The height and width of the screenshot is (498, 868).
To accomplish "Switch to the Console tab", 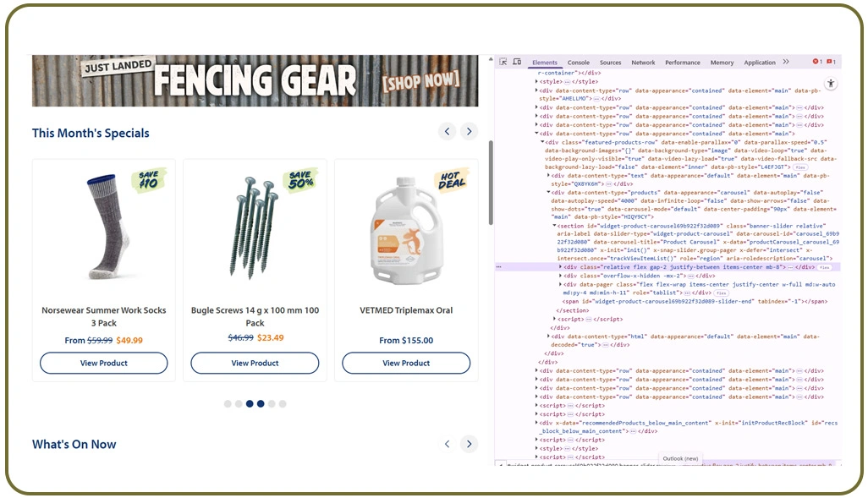I will (x=579, y=63).
